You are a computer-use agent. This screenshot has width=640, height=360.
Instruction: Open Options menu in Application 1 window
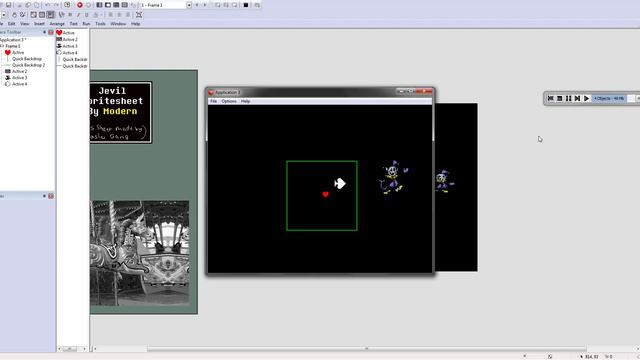tap(229, 101)
